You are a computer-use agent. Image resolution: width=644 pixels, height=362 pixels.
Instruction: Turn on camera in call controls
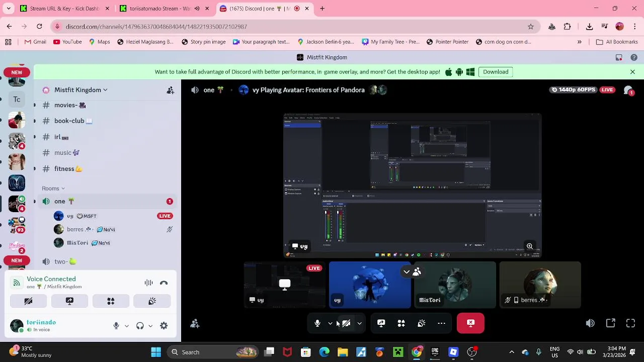pyautogui.click(x=346, y=323)
